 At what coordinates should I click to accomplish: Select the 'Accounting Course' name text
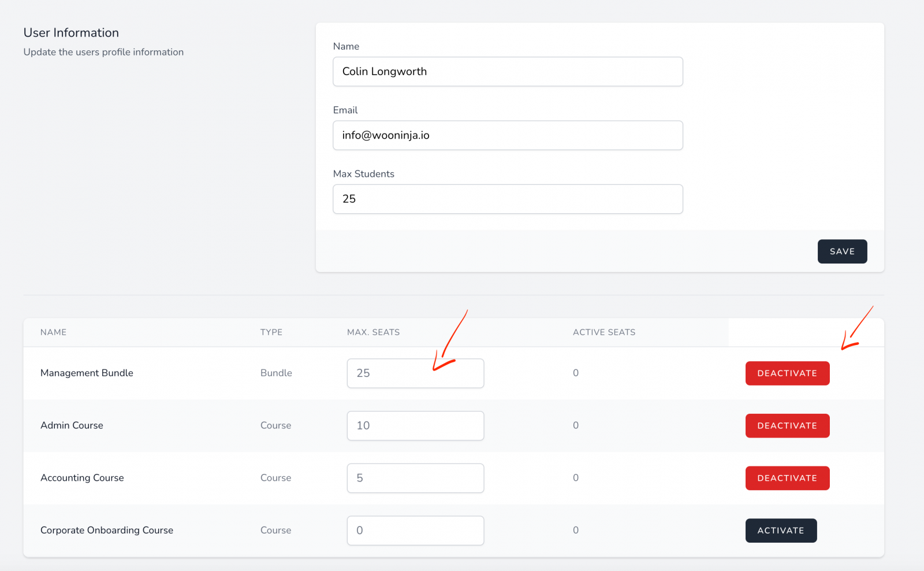coord(82,478)
